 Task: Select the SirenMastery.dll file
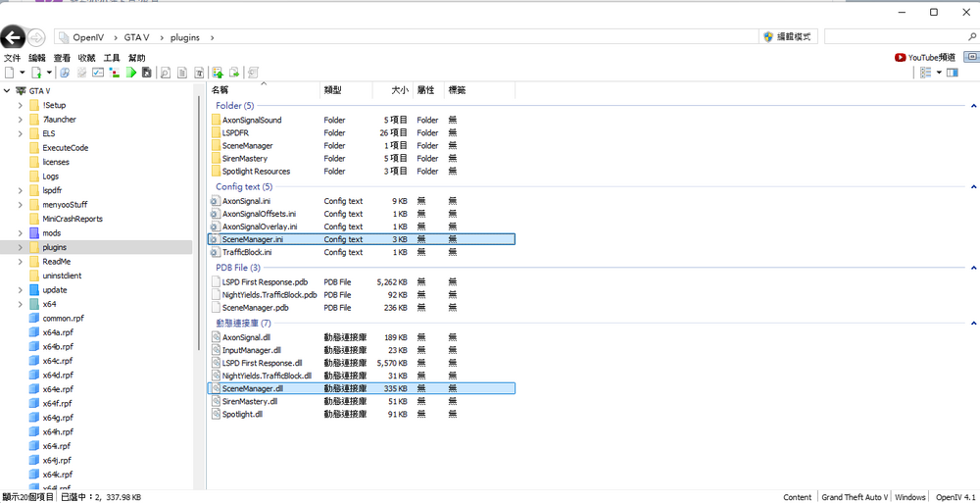click(x=362, y=401)
